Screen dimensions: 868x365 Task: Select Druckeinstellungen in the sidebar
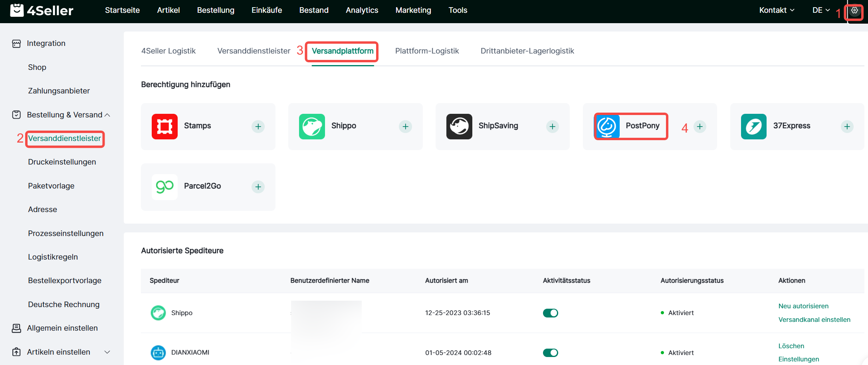[x=62, y=162]
